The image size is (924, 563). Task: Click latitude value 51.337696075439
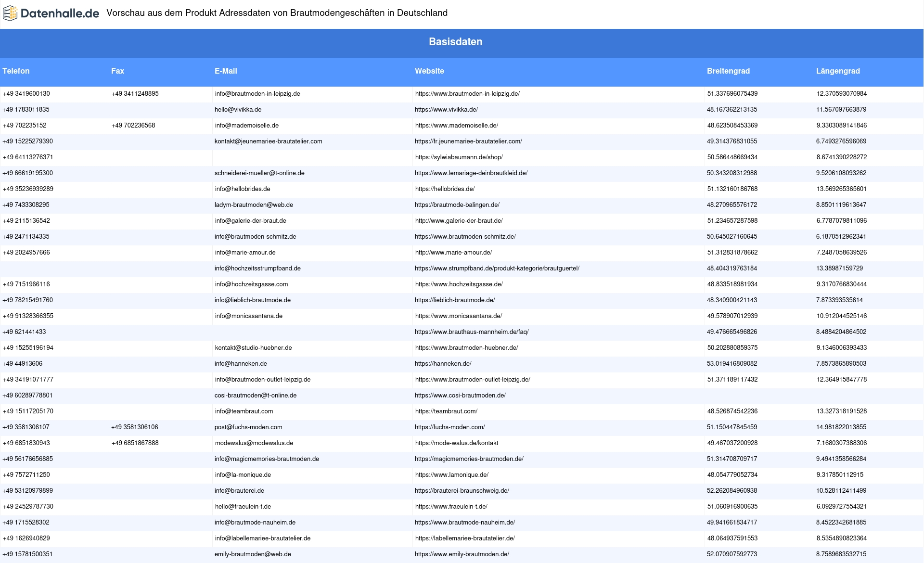coord(732,94)
